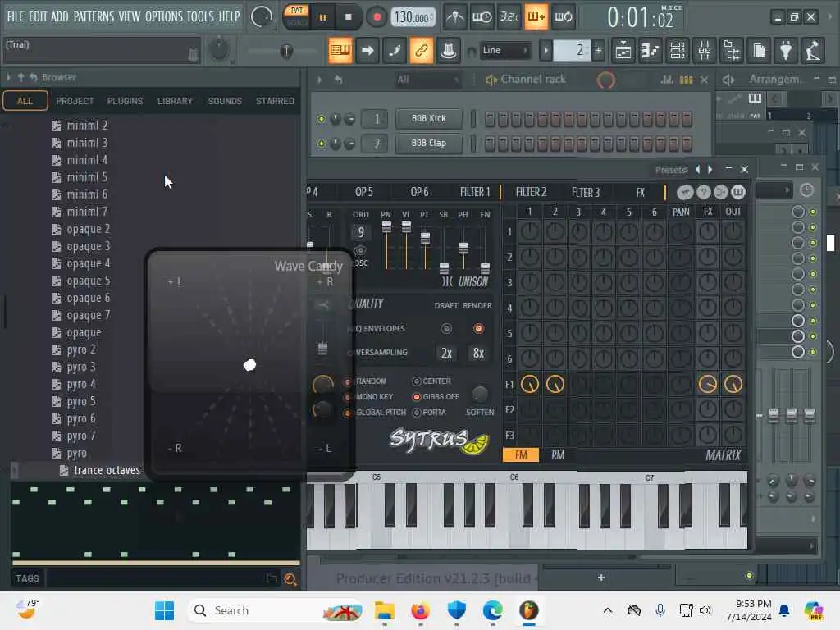Viewport: 840px width, 630px height.
Task: Click the FM matrix mode button
Action: 521,455
